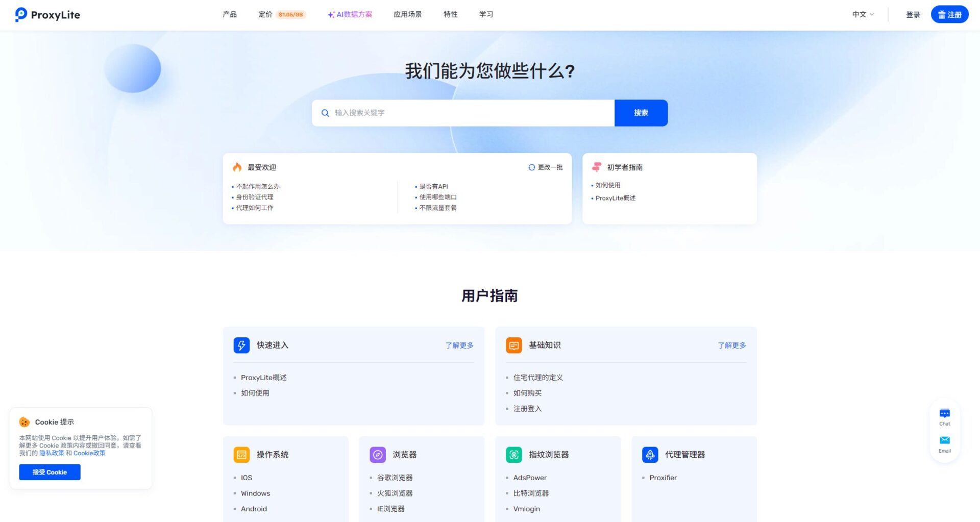Open 谷歌浏览器 guide

click(x=395, y=478)
